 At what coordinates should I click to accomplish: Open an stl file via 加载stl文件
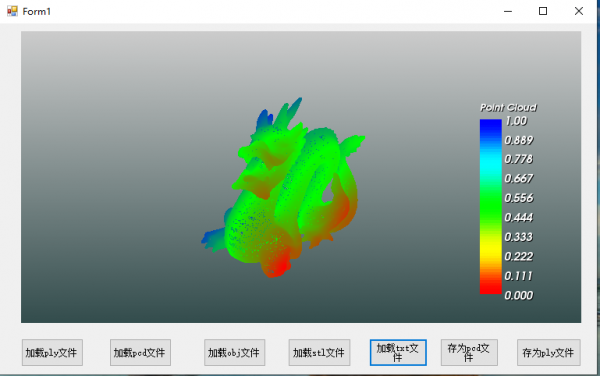pos(320,352)
